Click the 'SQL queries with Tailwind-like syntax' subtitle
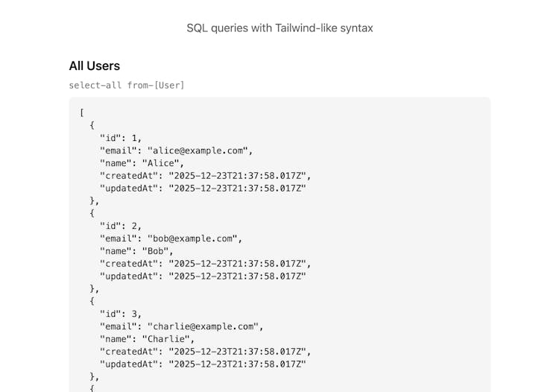The width and height of the screenshot is (559, 392). click(x=279, y=28)
